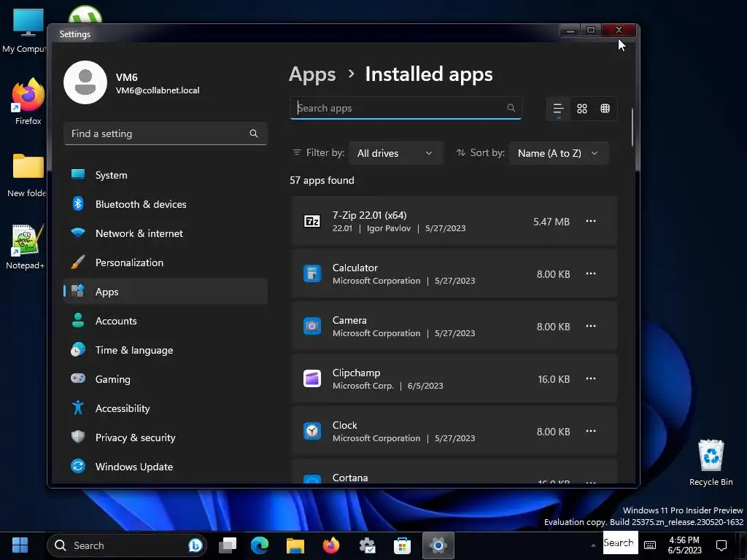The height and width of the screenshot is (560, 747).
Task: Go back to Apps via breadcrumb
Action: click(x=312, y=75)
